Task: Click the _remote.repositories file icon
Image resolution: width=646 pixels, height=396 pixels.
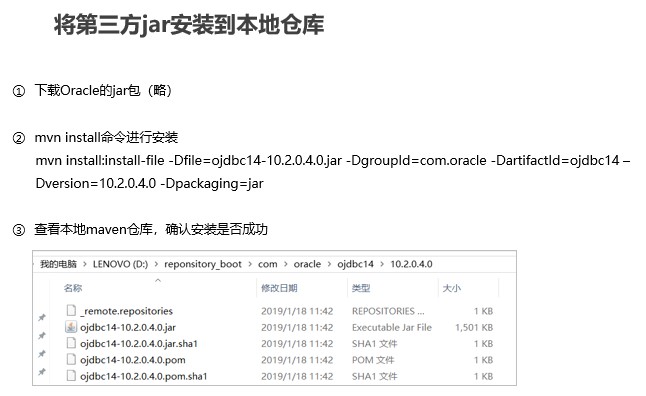Action: (x=71, y=310)
